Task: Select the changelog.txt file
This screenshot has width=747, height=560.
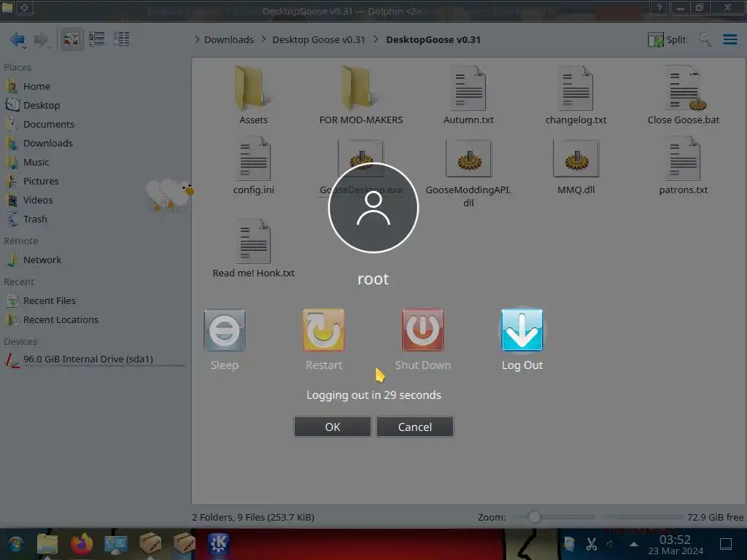Action: click(576, 96)
